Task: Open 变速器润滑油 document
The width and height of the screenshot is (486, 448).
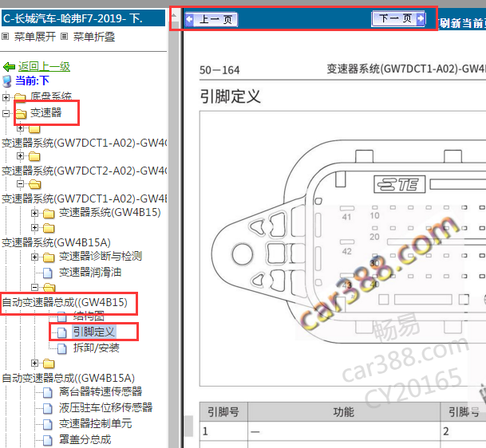Action: coord(90,272)
